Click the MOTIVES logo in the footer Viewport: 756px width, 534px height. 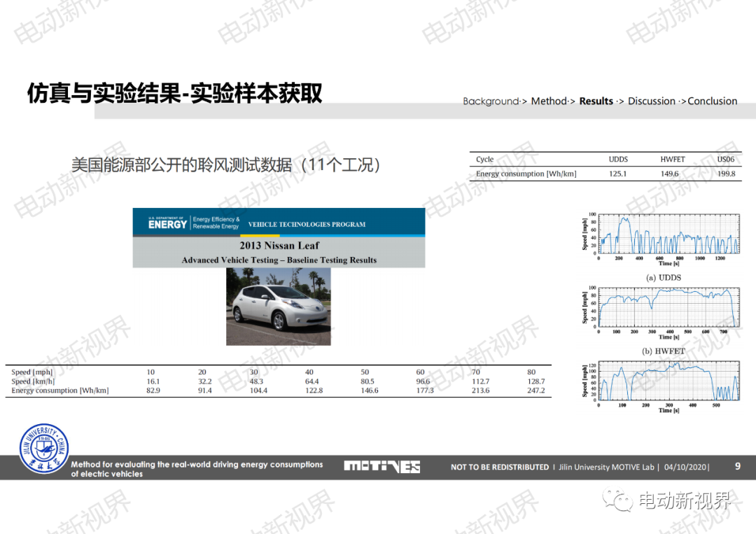point(382,467)
